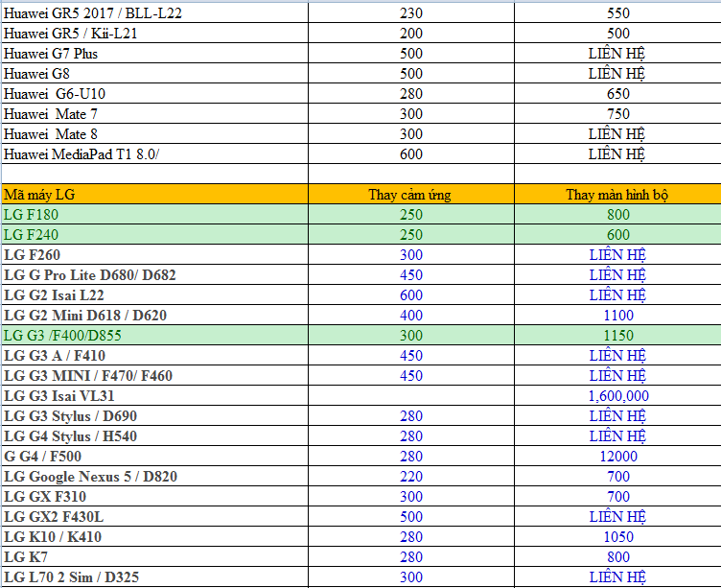Viewport: 721px width, 588px height.
Task: Select the 'Mã máy LG' header cell
Action: coord(155,194)
